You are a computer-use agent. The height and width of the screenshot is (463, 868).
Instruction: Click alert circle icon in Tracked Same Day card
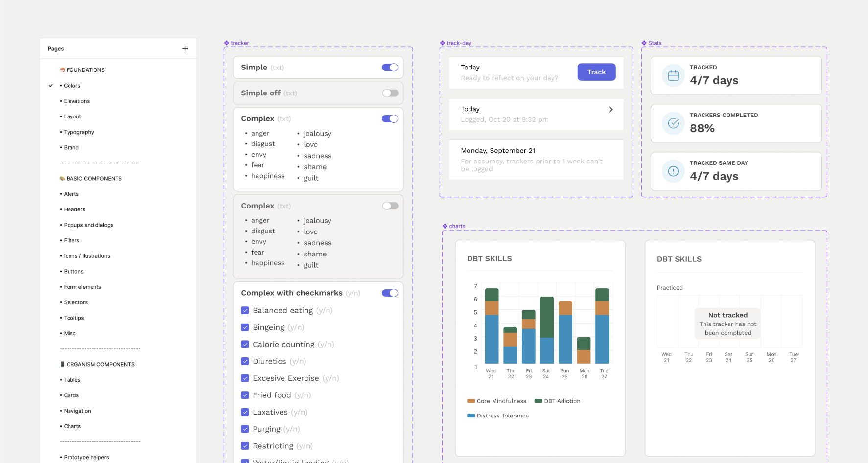click(x=673, y=171)
